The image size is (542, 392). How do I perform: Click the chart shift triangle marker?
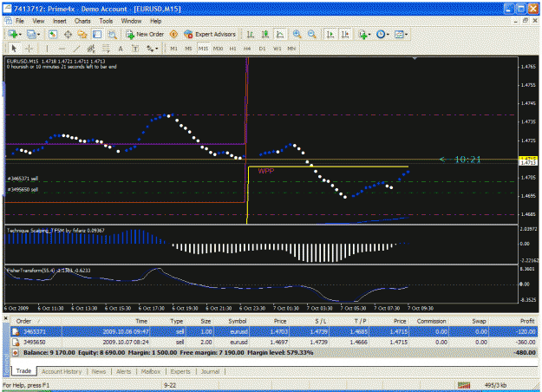coord(415,59)
